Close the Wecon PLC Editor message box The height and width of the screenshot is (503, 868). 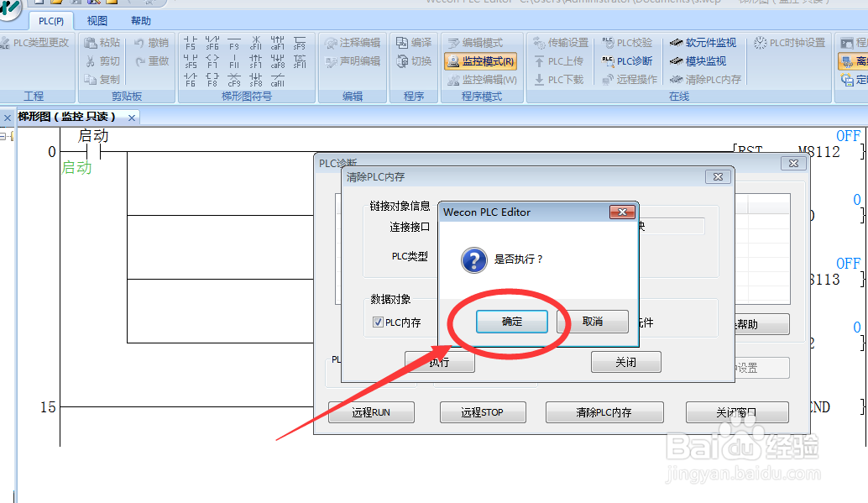(622, 212)
